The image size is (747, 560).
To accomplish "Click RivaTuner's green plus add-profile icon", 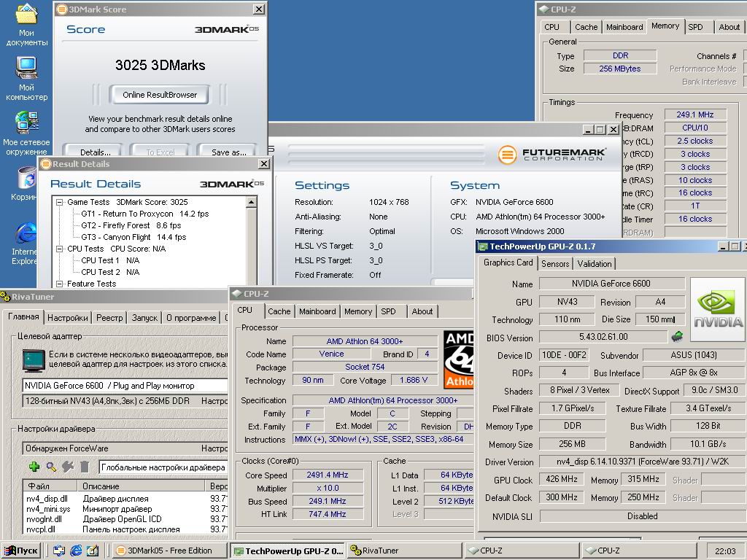I will pos(34,467).
